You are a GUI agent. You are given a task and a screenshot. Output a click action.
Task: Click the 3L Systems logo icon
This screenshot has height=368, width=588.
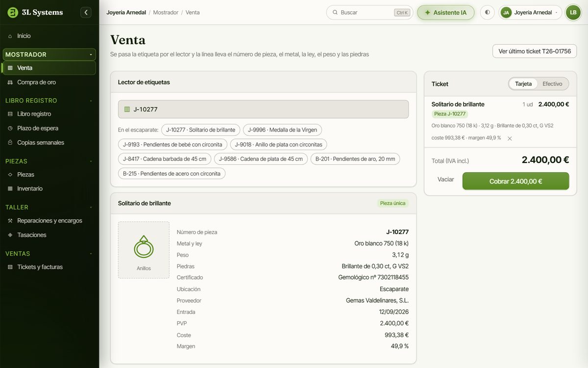(13, 12)
